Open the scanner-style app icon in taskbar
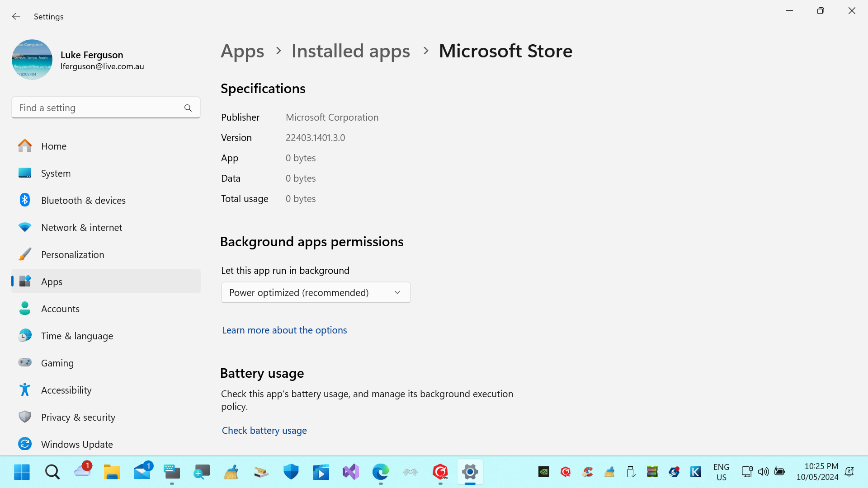868x488 pixels. (261, 472)
